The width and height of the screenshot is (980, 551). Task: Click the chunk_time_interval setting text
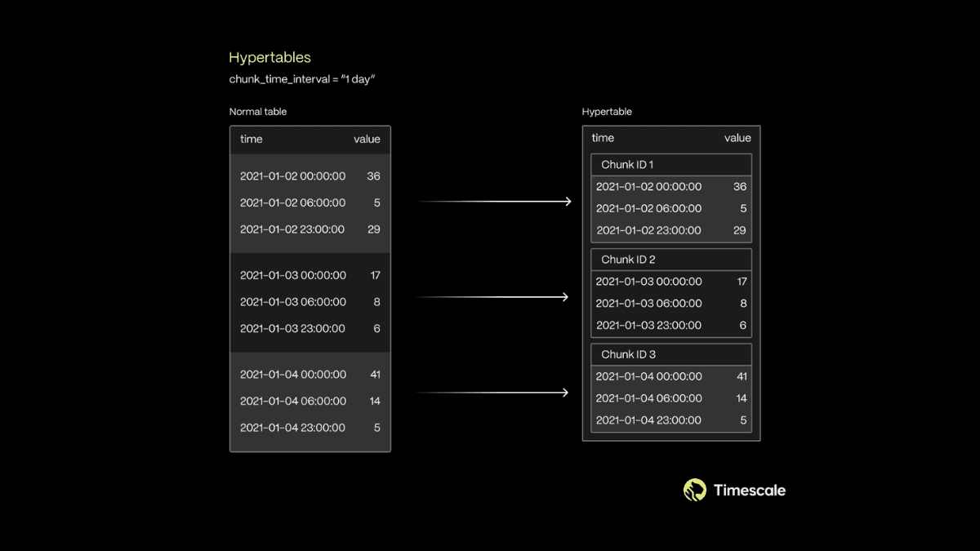tap(301, 78)
